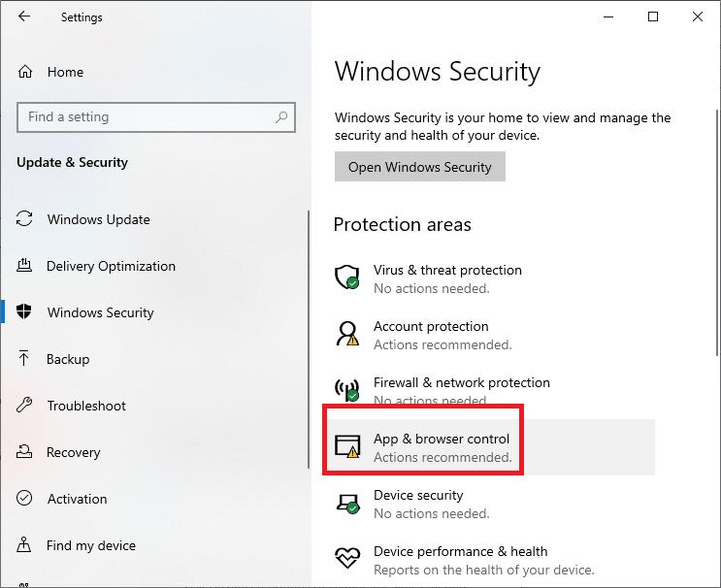Viewport: 721px width, 588px height.
Task: Click the Account protection person icon
Action: coord(346,335)
